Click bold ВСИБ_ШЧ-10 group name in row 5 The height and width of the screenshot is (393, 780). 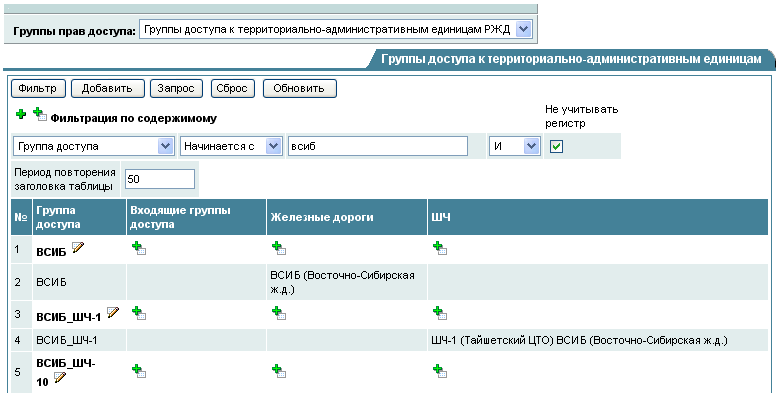point(65,372)
